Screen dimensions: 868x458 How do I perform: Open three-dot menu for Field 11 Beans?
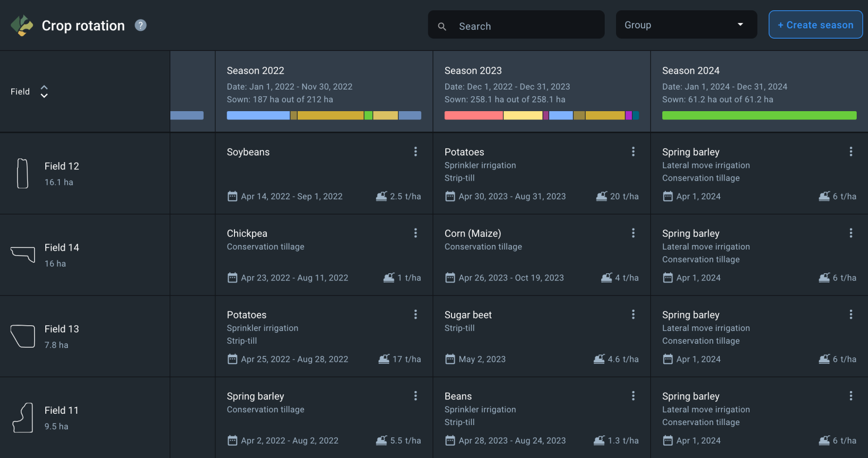coord(633,396)
